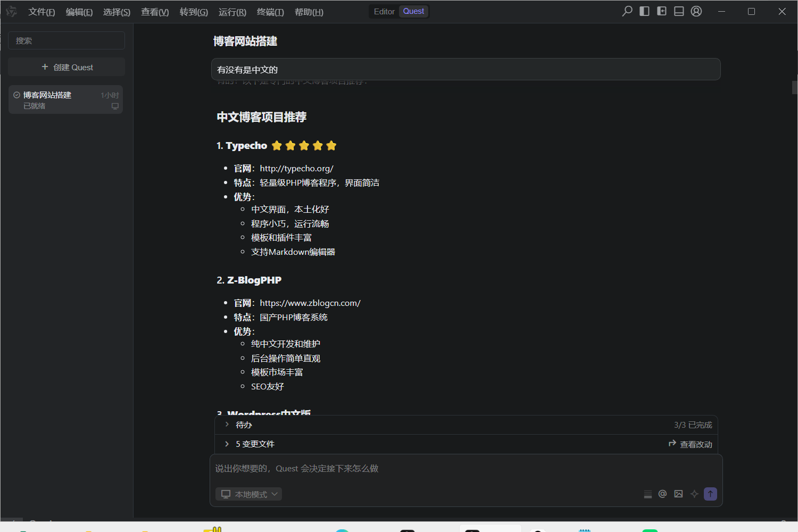Toggle the secondary side panel icon
This screenshot has height=532, width=798.
click(x=662, y=11)
